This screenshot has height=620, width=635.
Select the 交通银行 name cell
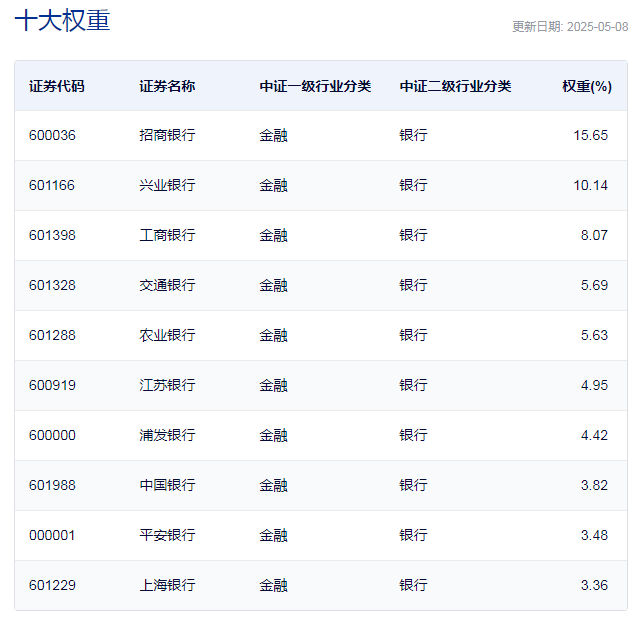167,285
